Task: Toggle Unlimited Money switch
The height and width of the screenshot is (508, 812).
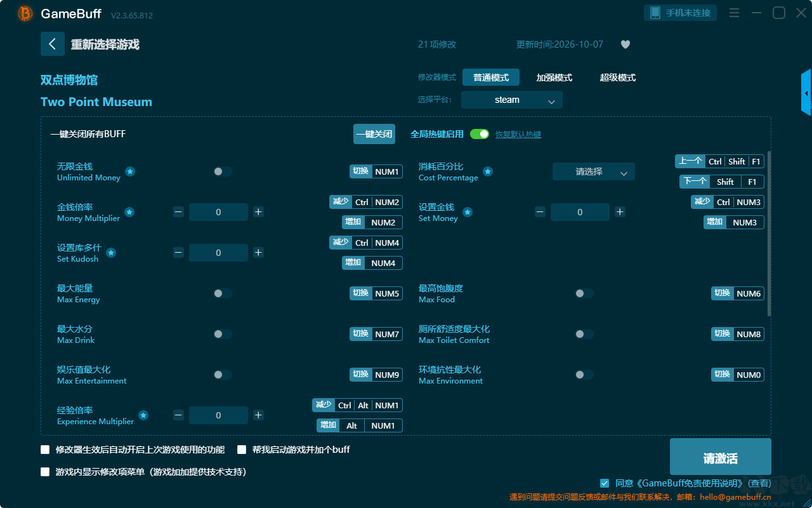Action: coord(223,171)
